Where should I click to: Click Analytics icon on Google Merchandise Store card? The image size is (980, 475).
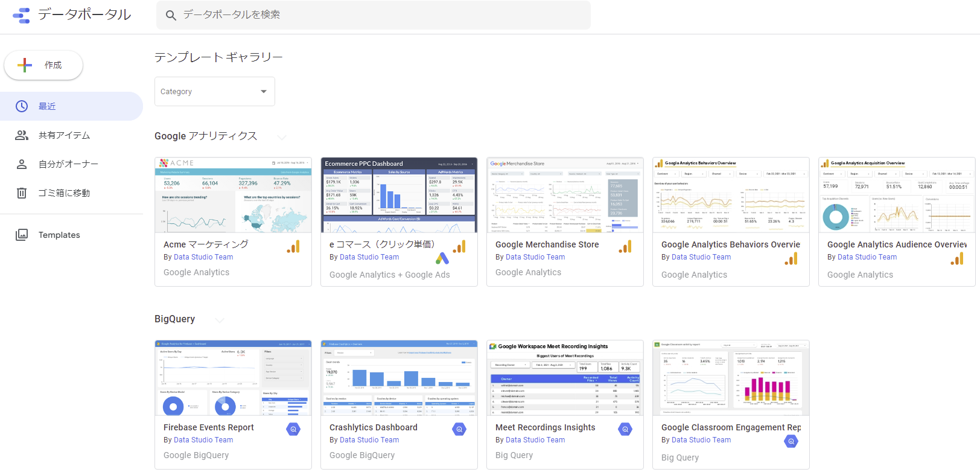coord(625,247)
